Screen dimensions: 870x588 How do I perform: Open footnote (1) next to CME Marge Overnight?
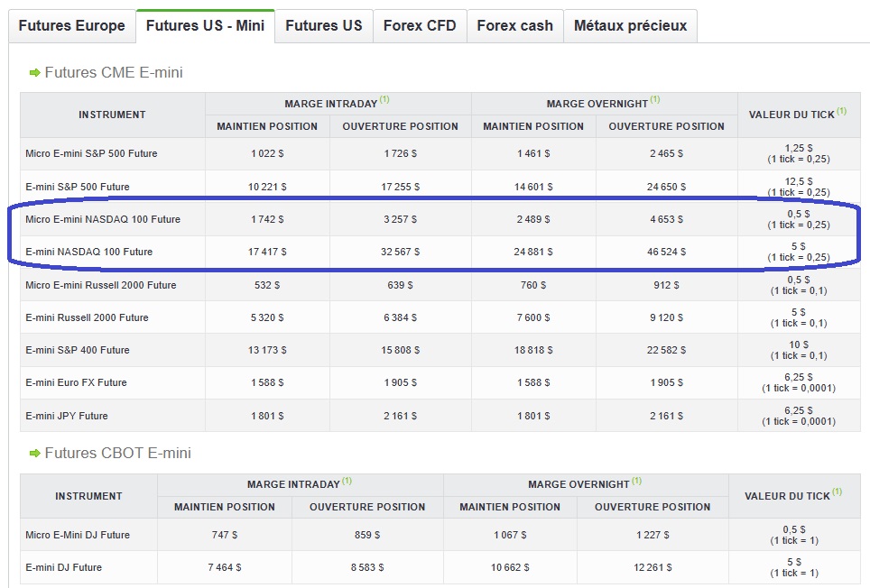(655, 100)
